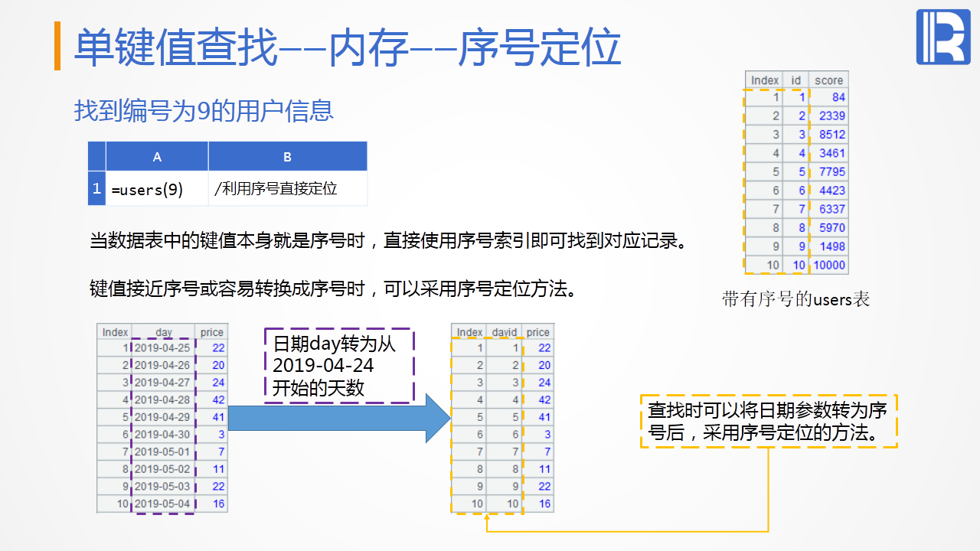Image resolution: width=980 pixels, height=551 pixels.
Task: Click the cell containing =users(9)
Action: pos(157,188)
